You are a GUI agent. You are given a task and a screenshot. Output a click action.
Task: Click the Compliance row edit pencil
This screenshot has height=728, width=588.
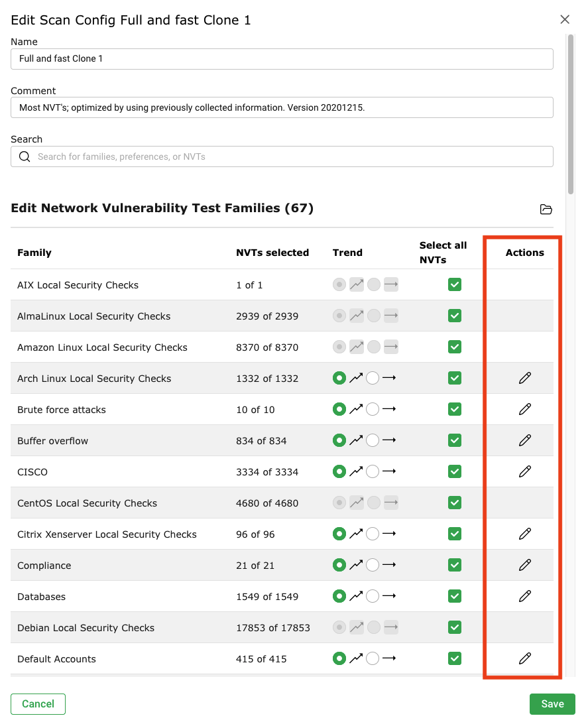[x=524, y=565]
